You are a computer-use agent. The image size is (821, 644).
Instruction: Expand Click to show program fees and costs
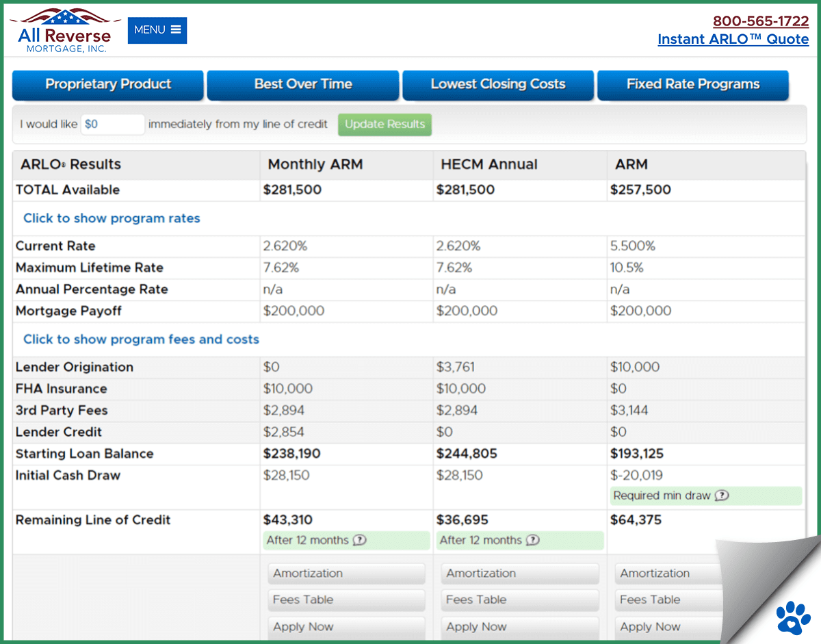point(142,339)
